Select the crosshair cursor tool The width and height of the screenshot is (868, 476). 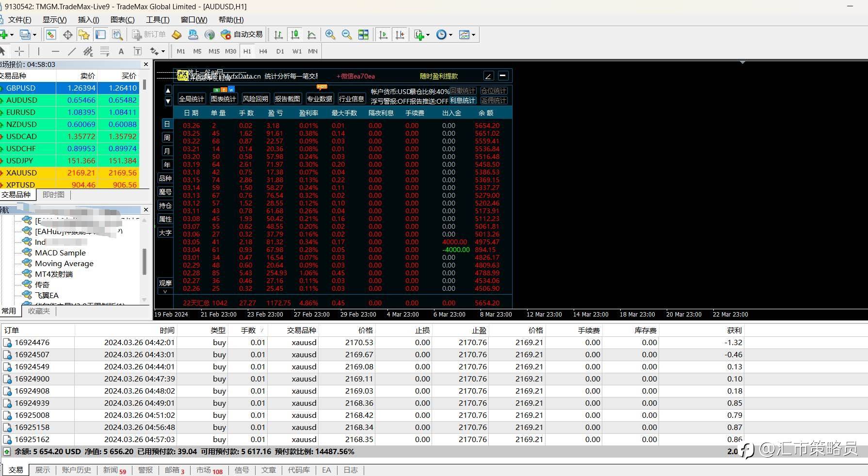coord(19,51)
